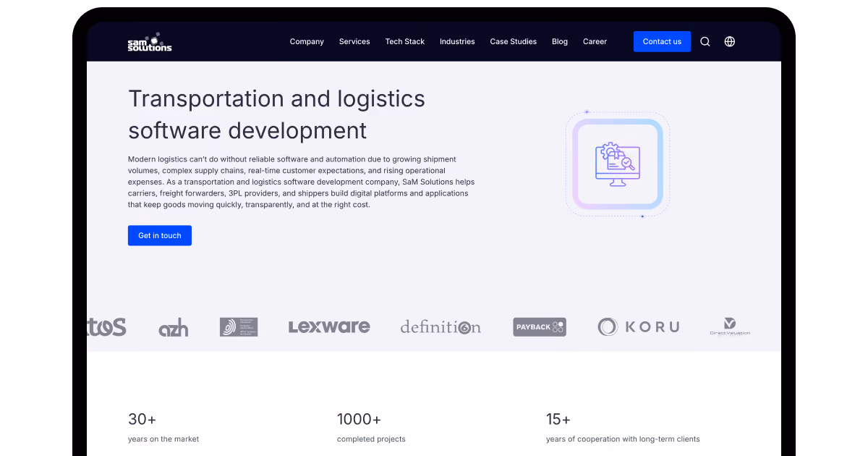This screenshot has height=456, width=868.
Task: Click the azh client logo
Action: pos(174,328)
